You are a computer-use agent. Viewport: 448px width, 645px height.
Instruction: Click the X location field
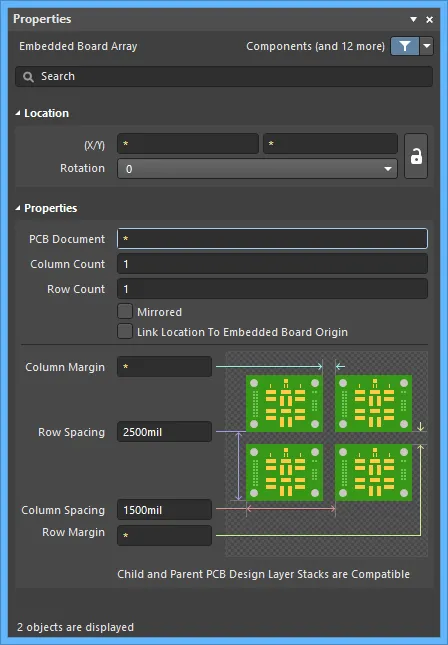coord(188,144)
